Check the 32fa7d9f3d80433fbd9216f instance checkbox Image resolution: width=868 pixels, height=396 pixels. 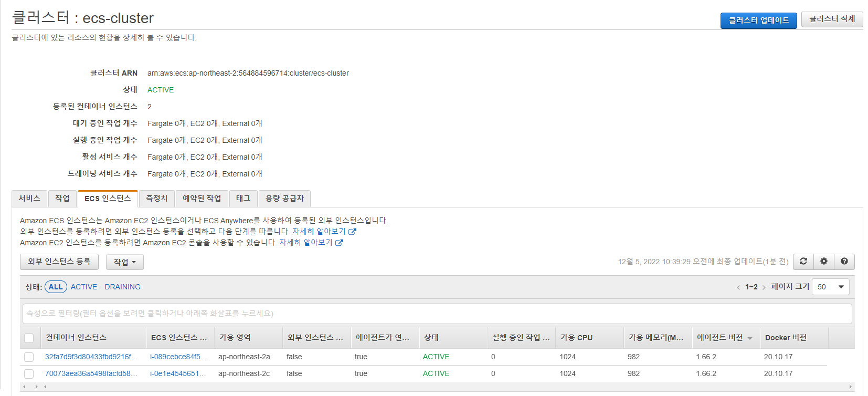click(x=29, y=357)
